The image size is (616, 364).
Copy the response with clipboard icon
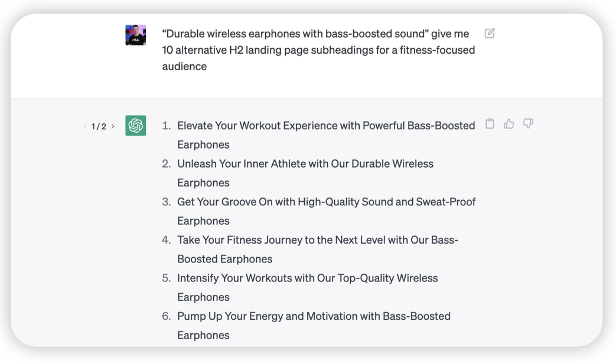(490, 123)
